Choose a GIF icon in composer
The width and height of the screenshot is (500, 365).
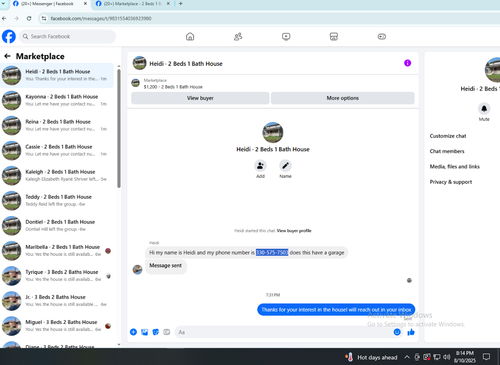[167, 332]
